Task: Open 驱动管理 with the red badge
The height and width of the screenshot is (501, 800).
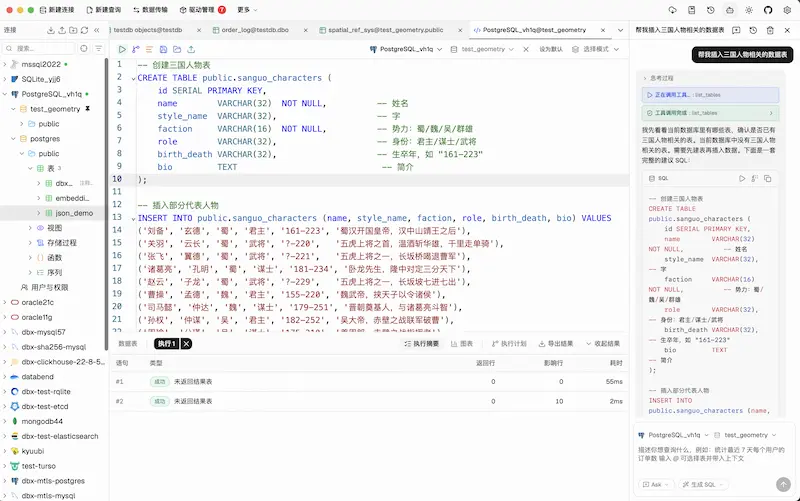Action: (x=203, y=10)
